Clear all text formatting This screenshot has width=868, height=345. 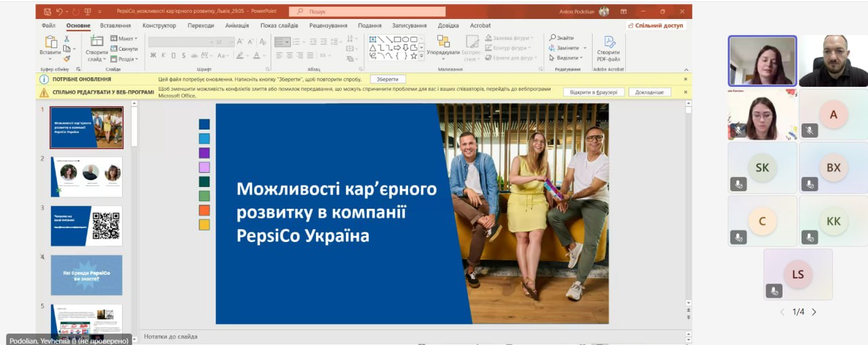click(x=262, y=41)
